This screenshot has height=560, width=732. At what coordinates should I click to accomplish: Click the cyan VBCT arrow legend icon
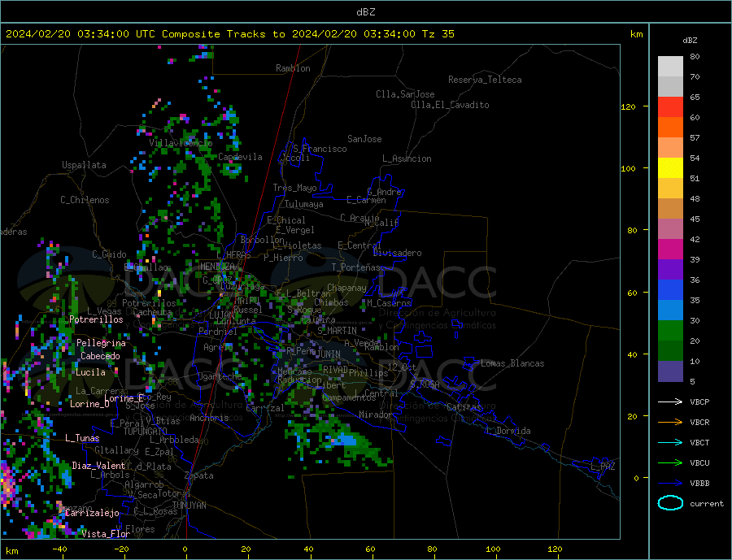click(x=670, y=442)
